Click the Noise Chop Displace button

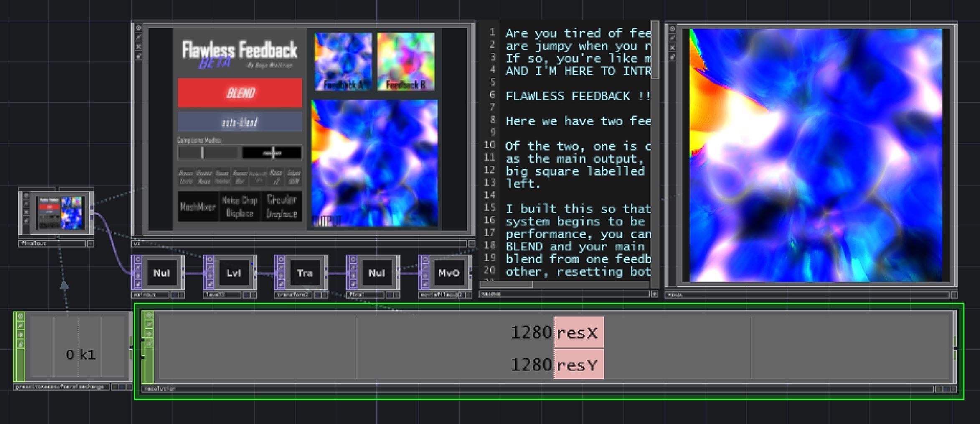[x=240, y=207]
